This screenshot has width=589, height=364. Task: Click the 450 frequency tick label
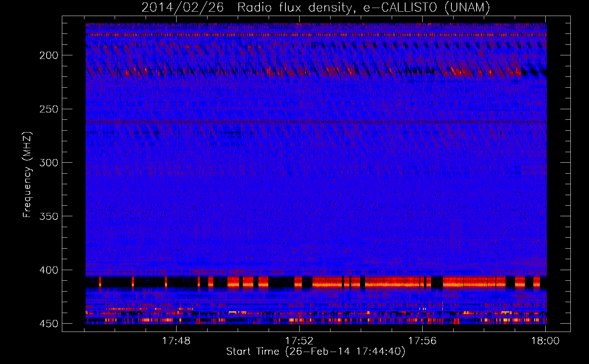(49, 324)
